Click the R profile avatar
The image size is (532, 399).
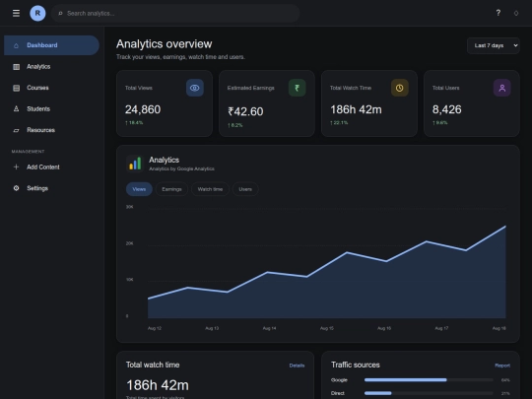37,13
